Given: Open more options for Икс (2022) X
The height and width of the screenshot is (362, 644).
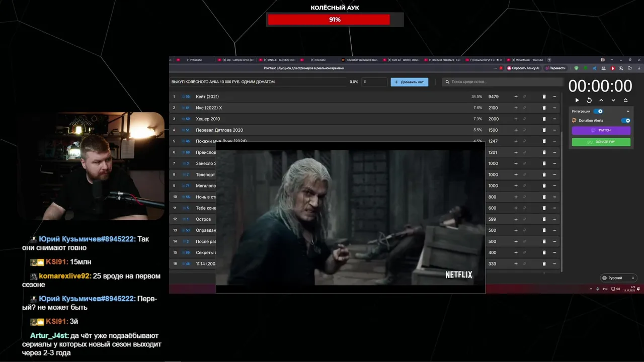Looking at the screenshot, I should (554, 108).
